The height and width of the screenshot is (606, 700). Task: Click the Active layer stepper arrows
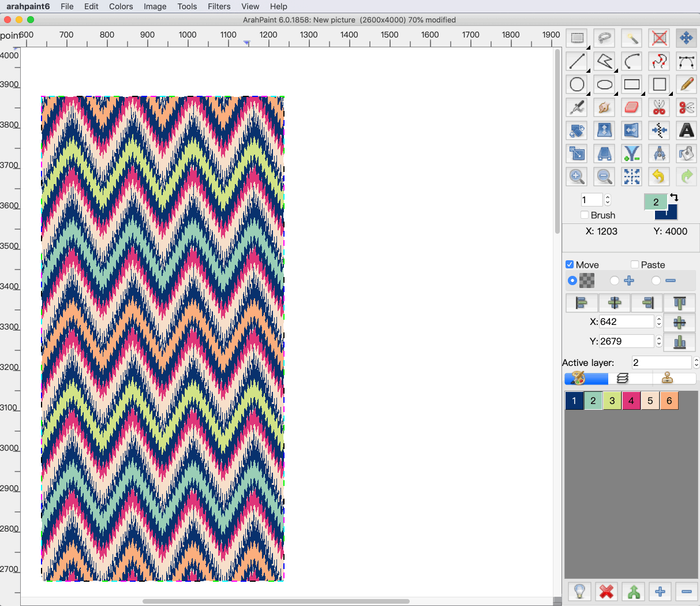point(696,362)
